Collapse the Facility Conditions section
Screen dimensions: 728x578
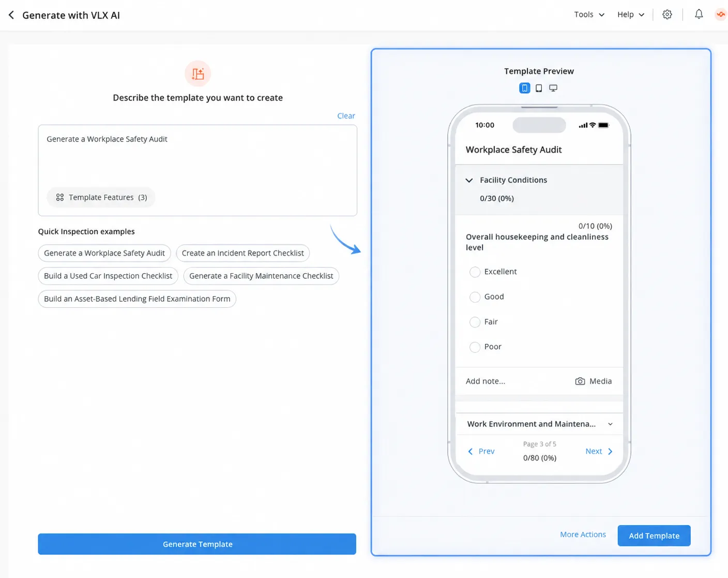pos(469,180)
